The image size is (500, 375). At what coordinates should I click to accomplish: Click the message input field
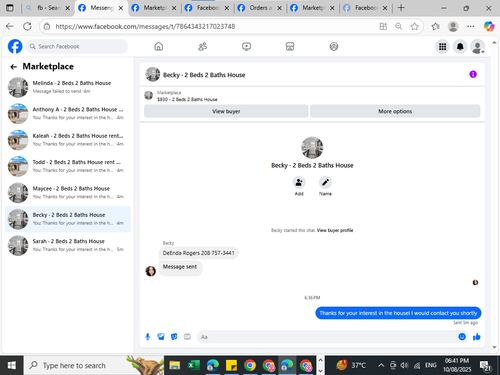(327, 337)
